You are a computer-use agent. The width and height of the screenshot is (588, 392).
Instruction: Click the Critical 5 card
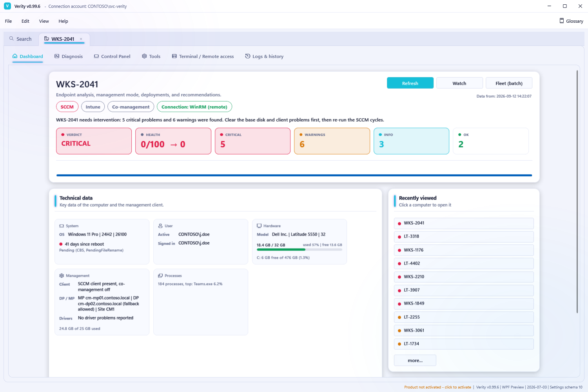(252, 141)
